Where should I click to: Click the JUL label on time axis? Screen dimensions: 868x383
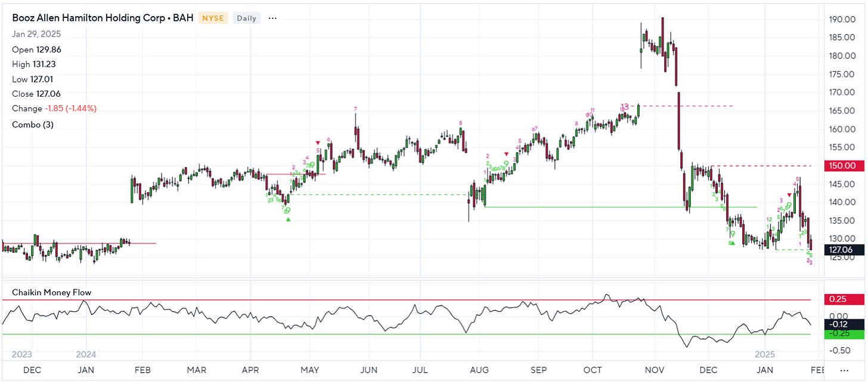(x=421, y=370)
